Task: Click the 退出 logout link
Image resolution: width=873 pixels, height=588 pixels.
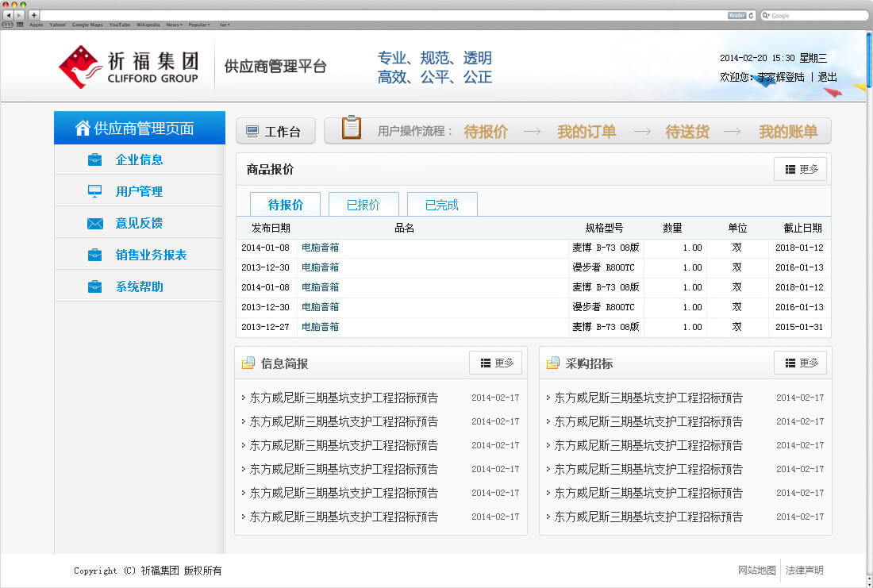Action: coord(827,77)
